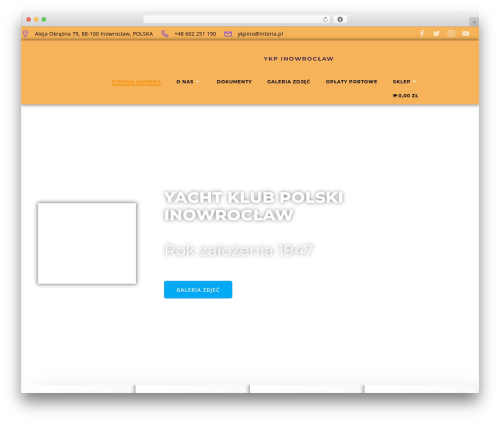Click the white image placeholder in hero
The image size is (500, 423).
point(87,243)
